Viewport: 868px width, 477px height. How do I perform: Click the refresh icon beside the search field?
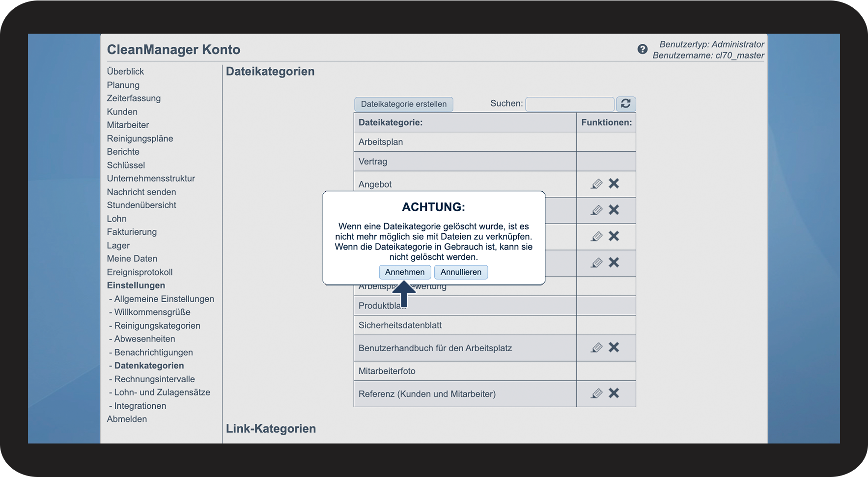(x=625, y=104)
